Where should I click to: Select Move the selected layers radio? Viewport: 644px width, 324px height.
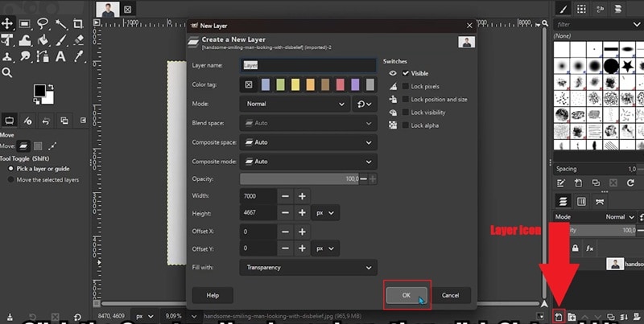click(11, 179)
